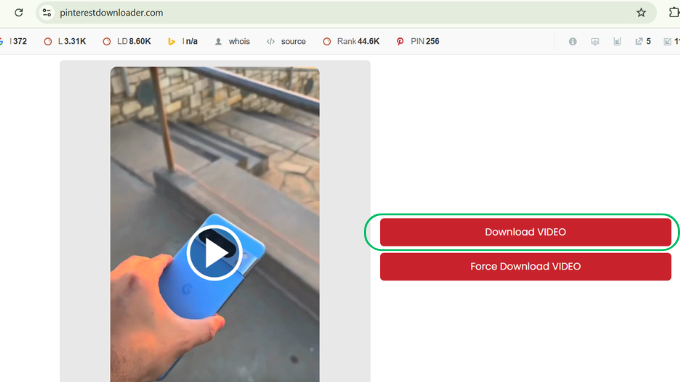Click the Force Download VIDEO button

tap(526, 266)
